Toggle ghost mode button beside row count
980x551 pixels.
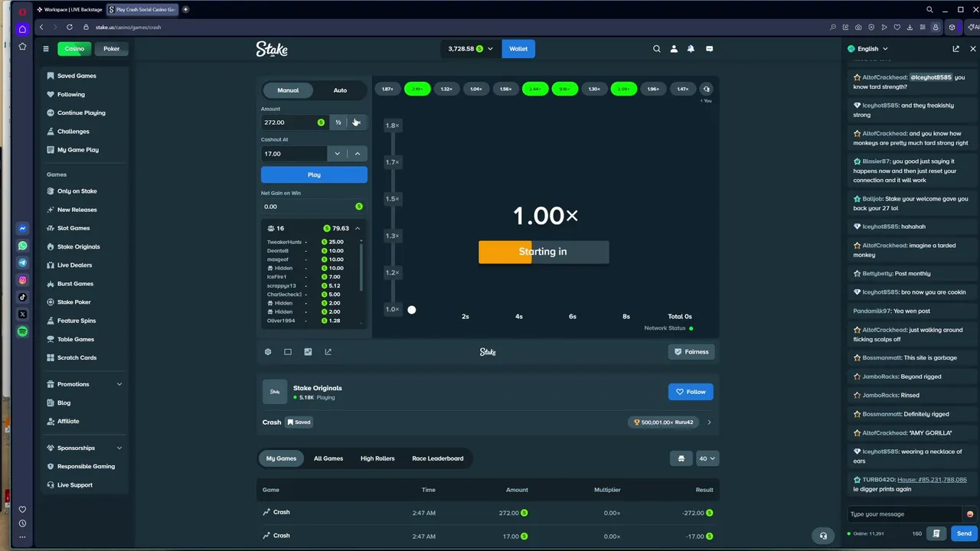point(681,458)
